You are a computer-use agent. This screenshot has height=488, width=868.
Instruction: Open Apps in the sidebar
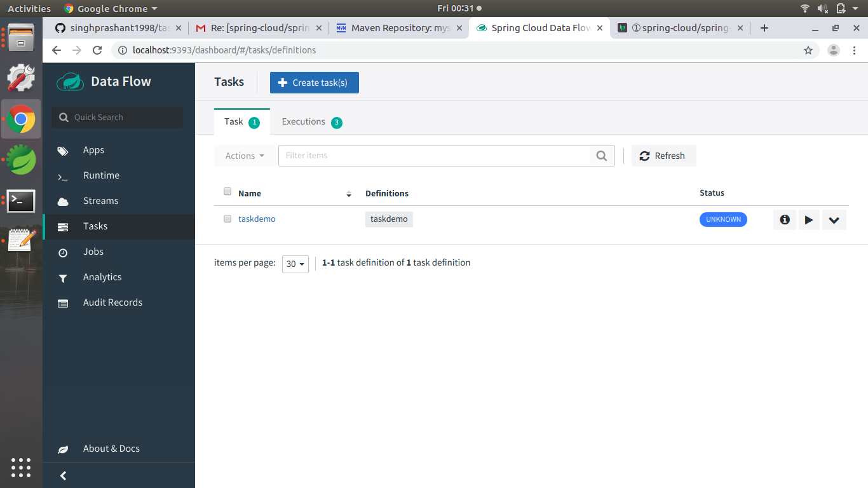pyautogui.click(x=93, y=150)
